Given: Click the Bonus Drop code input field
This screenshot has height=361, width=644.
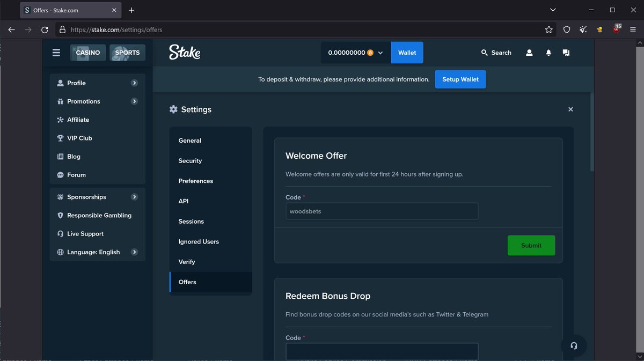Looking at the screenshot, I should coord(382,351).
